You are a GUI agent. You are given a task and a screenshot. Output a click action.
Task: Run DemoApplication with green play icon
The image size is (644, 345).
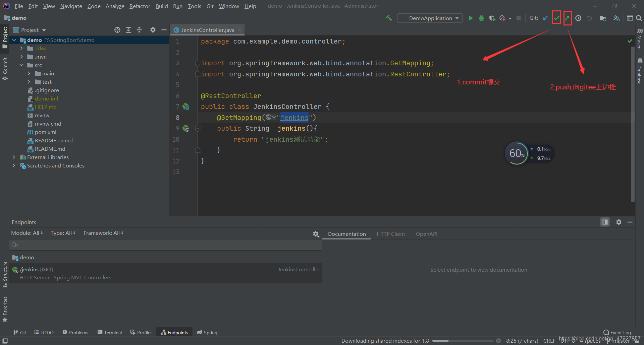tap(471, 18)
